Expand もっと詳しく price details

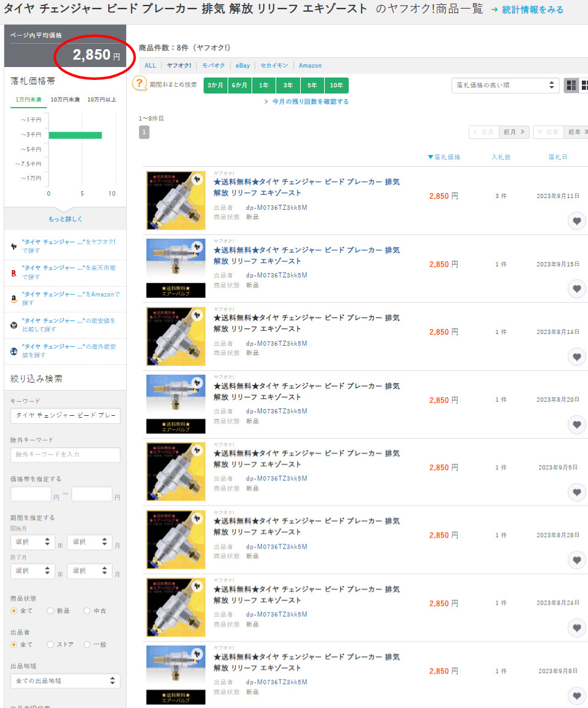tap(65, 219)
